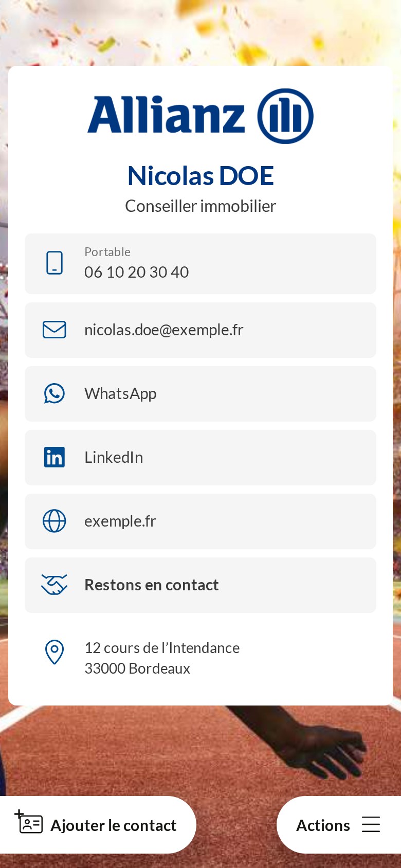Click the name Nicolas DOE
Screen dimensions: 401x868
[x=200, y=176]
